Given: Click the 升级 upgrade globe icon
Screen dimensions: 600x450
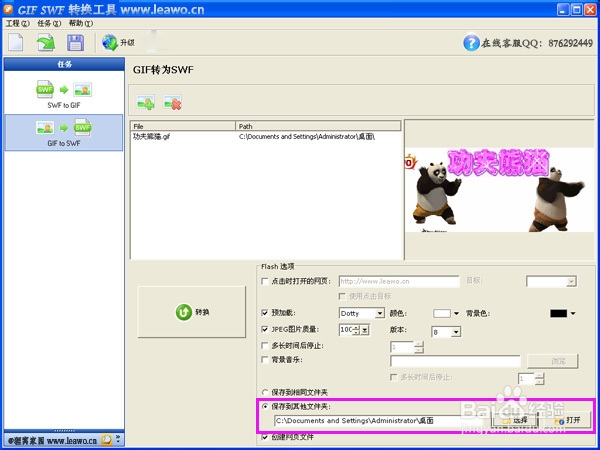Looking at the screenshot, I should (x=110, y=42).
